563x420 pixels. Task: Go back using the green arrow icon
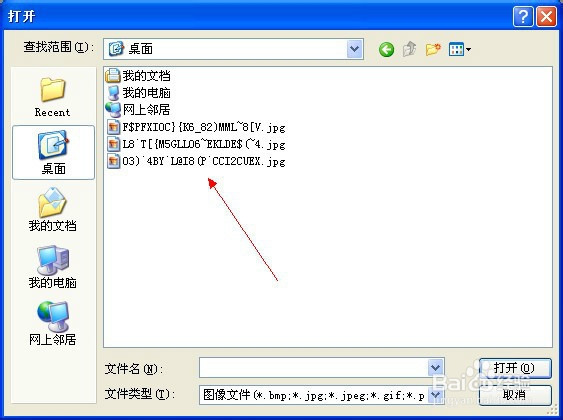tap(386, 49)
